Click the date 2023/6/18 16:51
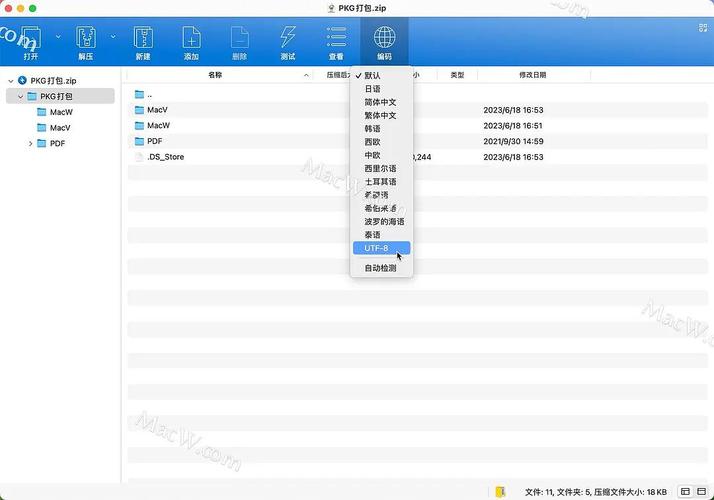This screenshot has width=714, height=500. (x=513, y=126)
